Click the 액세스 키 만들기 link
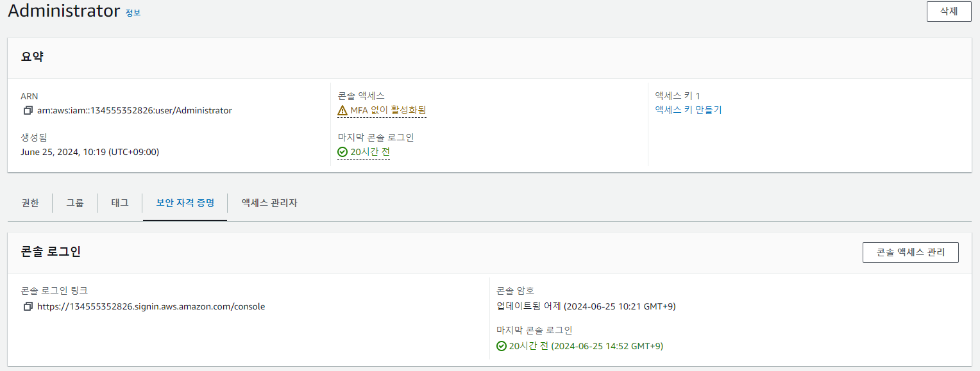This screenshot has width=980, height=371. tap(688, 110)
